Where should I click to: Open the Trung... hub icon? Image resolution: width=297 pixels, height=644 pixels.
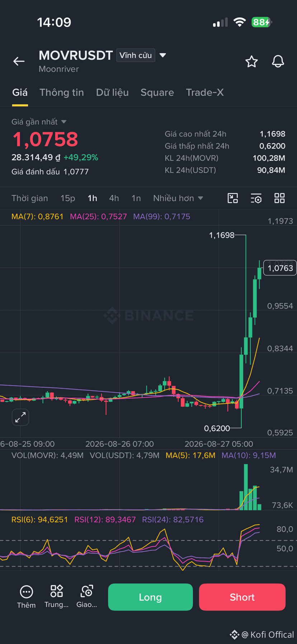57,597
